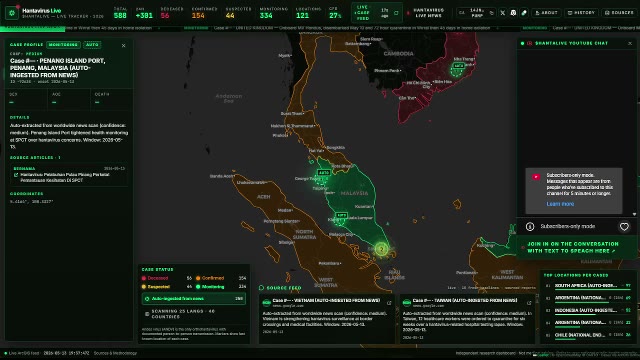Click the round icon next to X
Viewport: 640px width, 360px height.
(x=513, y=13)
